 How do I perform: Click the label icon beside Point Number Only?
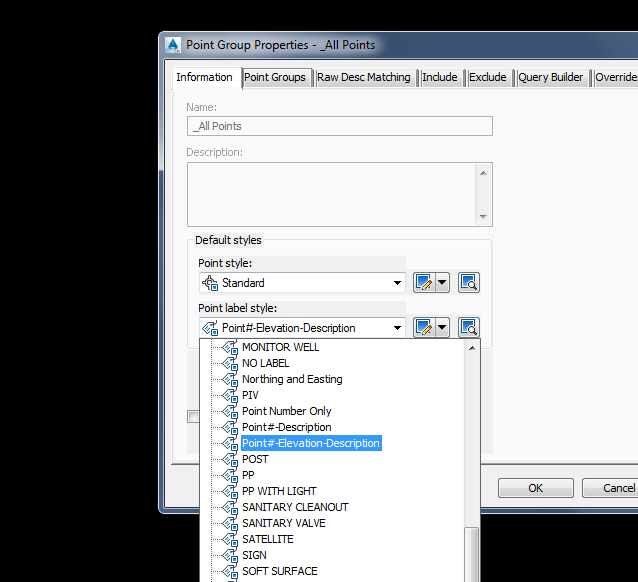pyautogui.click(x=230, y=412)
